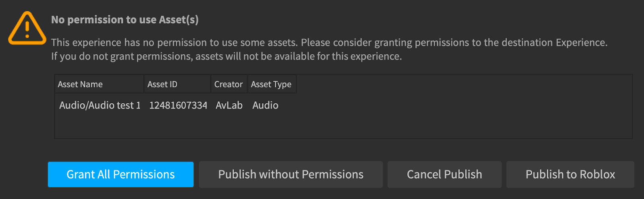The image size is (644, 199).
Task: Click the 'If you do not grant permissions' line
Action: 227,56
